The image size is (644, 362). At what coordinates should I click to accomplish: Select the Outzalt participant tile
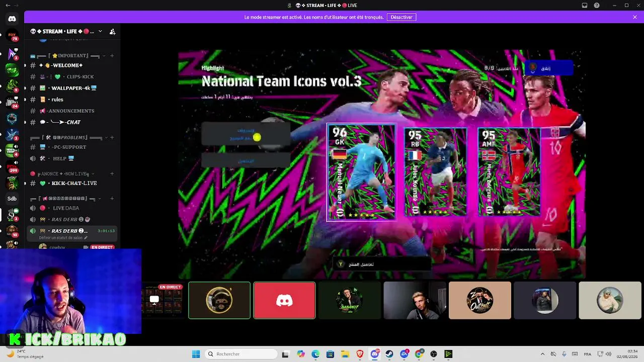point(480,300)
